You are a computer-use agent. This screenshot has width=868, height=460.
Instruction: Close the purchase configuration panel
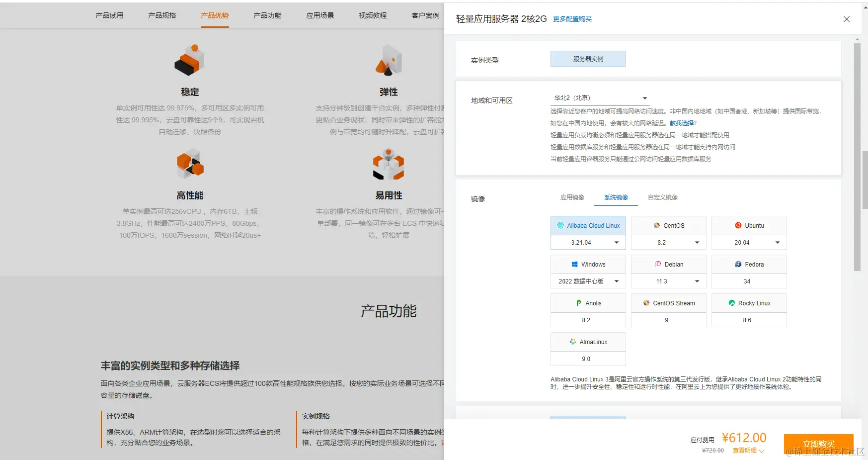847,19
